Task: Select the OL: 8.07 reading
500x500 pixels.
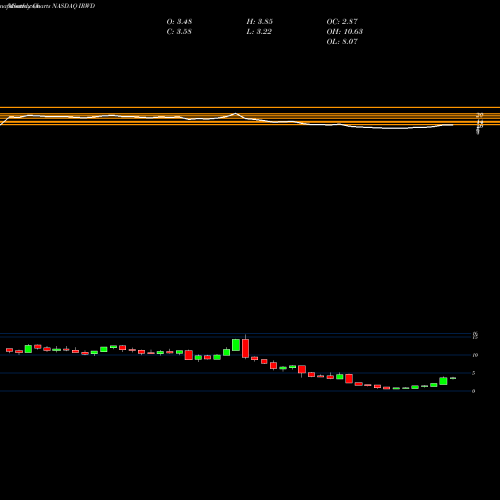Action: tap(342, 42)
